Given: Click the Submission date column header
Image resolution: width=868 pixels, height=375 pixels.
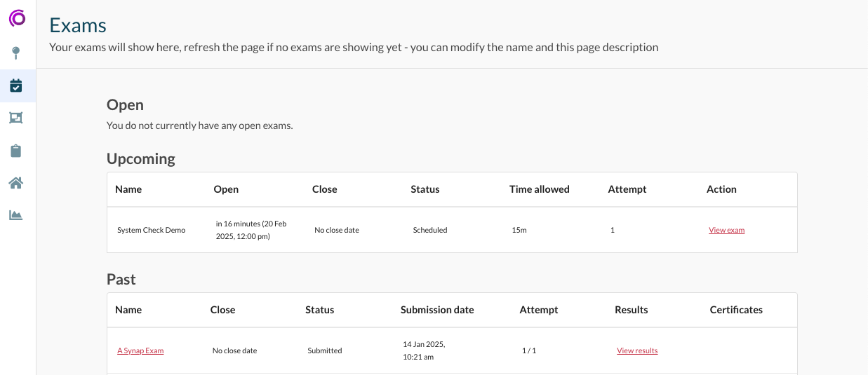Looking at the screenshot, I should point(437,310).
